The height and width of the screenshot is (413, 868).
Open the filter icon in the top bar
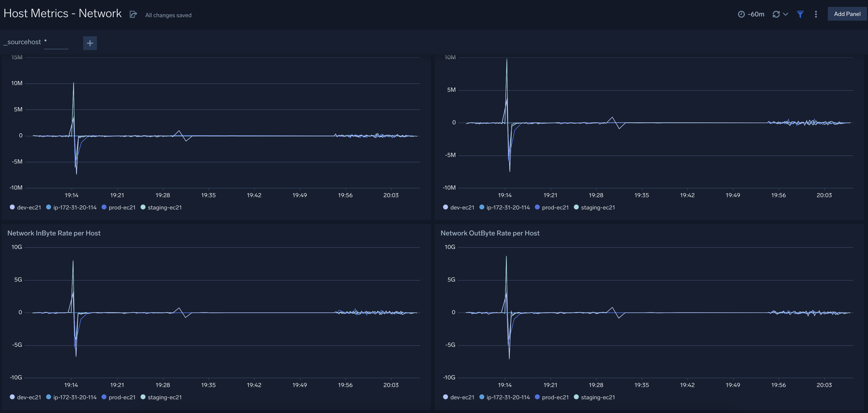coord(800,14)
